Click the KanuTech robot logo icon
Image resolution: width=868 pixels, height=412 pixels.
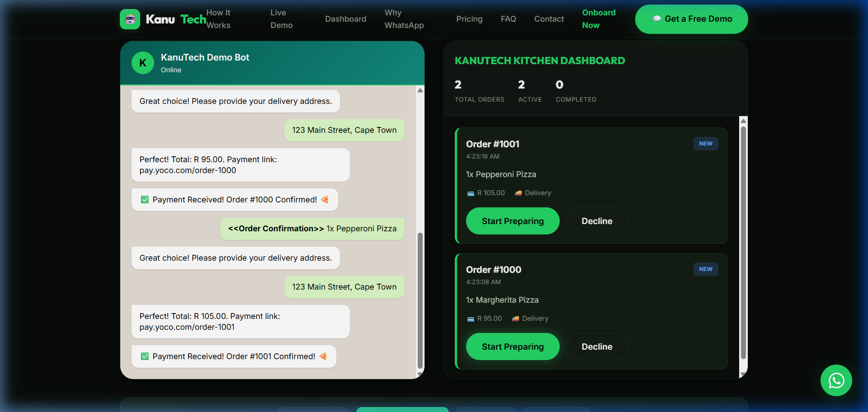tap(130, 19)
